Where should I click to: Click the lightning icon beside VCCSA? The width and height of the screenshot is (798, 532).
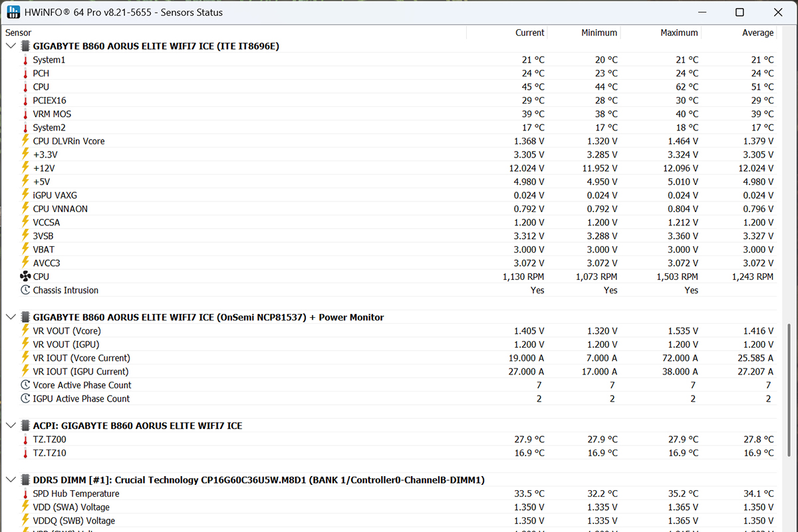tap(25, 222)
